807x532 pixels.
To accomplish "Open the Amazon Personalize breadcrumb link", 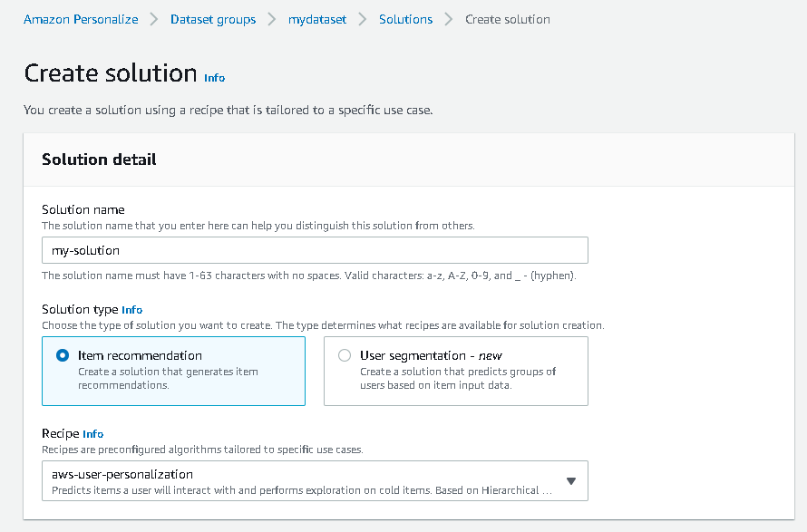I will (x=81, y=20).
